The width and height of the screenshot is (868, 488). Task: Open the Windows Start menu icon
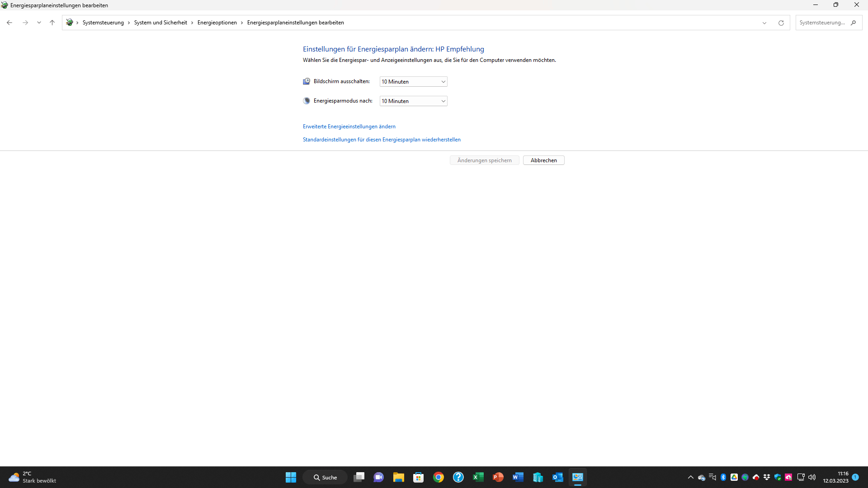coord(291,477)
